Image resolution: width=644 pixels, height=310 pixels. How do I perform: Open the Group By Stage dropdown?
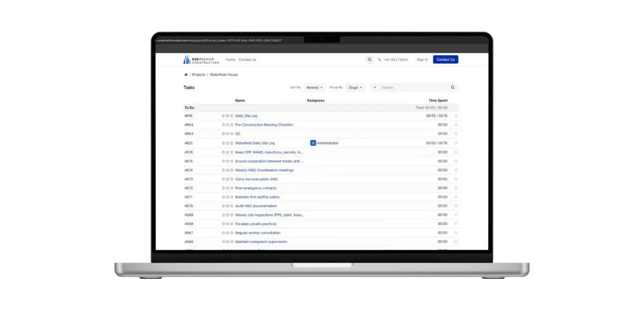coord(355,88)
